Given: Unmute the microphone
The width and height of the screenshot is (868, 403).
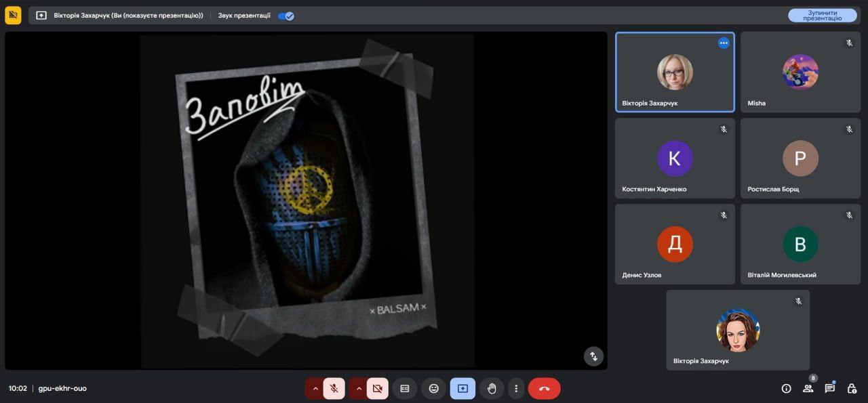Looking at the screenshot, I should [334, 389].
